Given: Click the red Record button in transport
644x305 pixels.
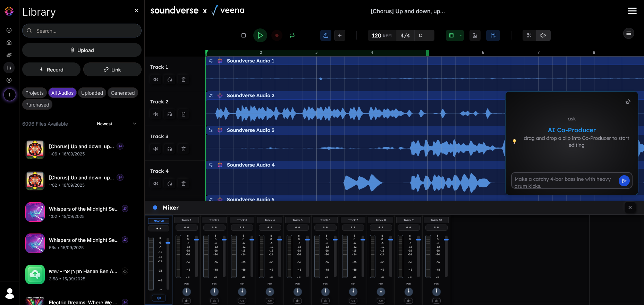Looking at the screenshot, I should coord(277,35).
